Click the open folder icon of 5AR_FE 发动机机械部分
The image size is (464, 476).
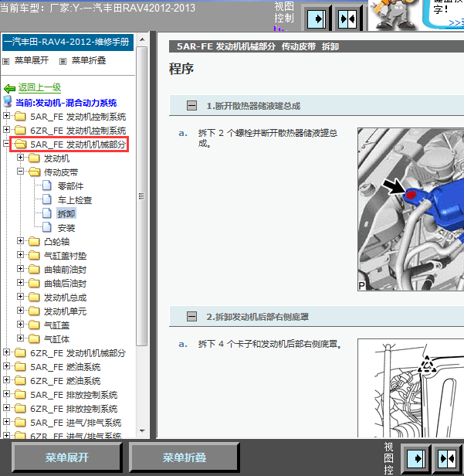click(x=20, y=144)
